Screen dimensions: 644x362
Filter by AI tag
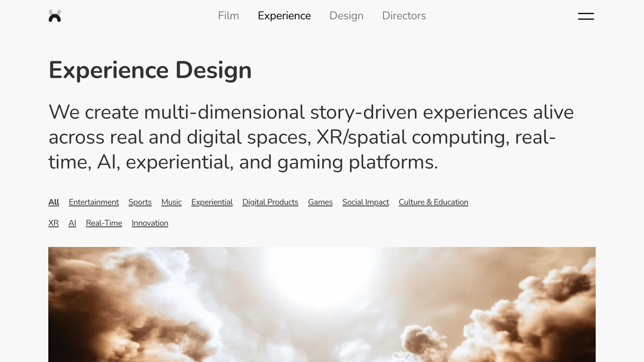pyautogui.click(x=72, y=223)
